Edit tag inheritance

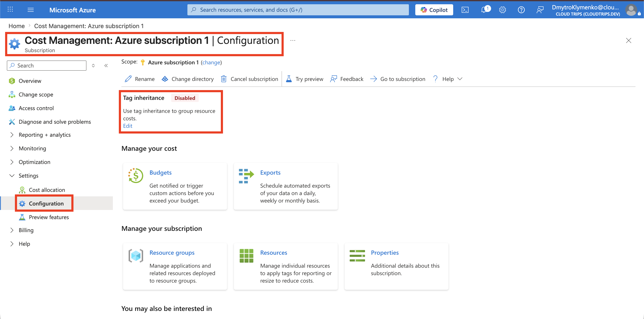128,126
